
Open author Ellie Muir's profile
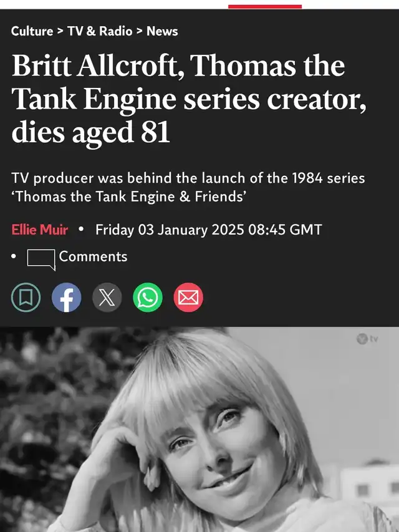pyautogui.click(x=40, y=230)
